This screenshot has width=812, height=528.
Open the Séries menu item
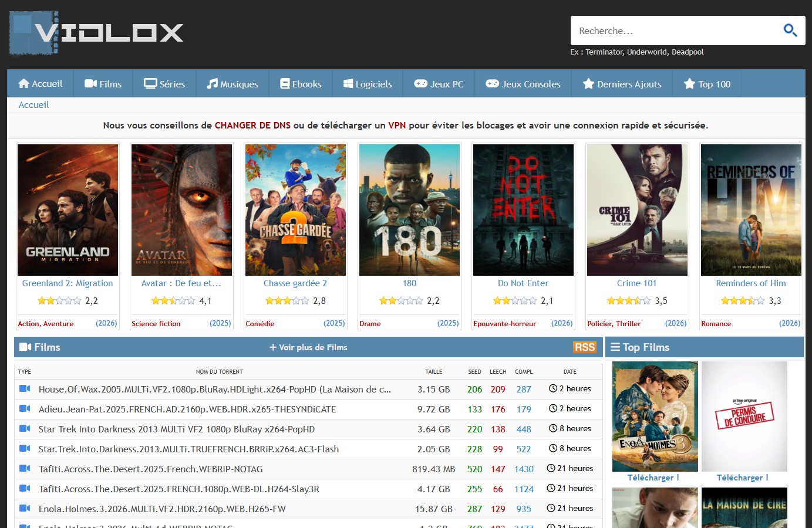point(165,84)
